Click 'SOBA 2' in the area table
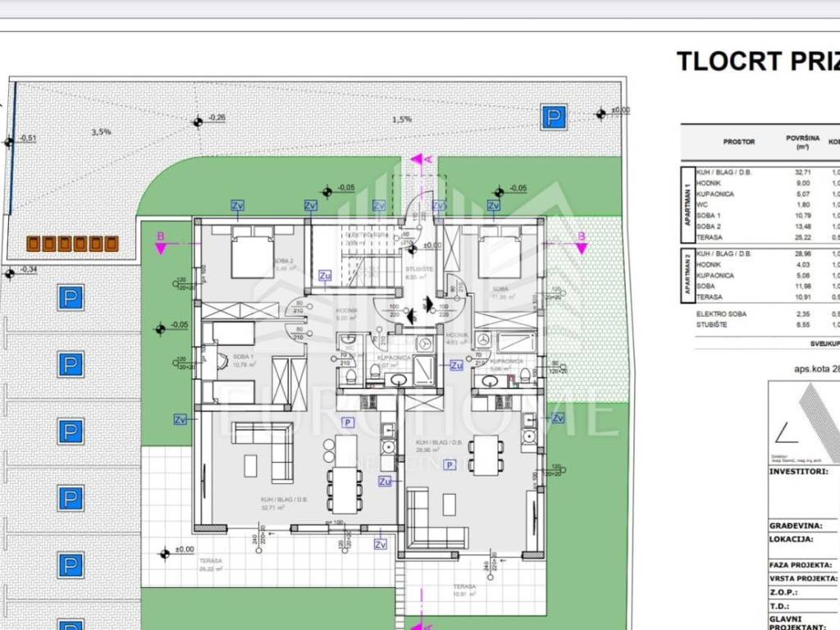840x630 pixels. 708,226
